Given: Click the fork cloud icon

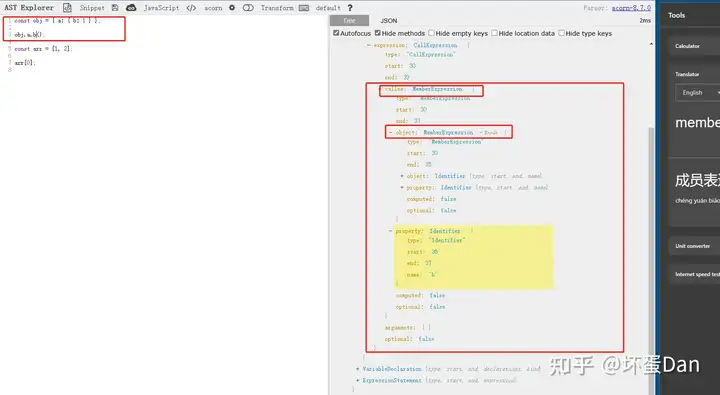Looking at the screenshot, I should tap(131, 7).
